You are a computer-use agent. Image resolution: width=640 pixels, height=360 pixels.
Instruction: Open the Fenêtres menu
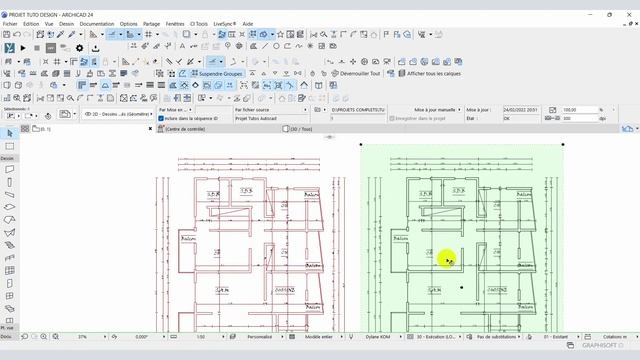click(x=175, y=24)
